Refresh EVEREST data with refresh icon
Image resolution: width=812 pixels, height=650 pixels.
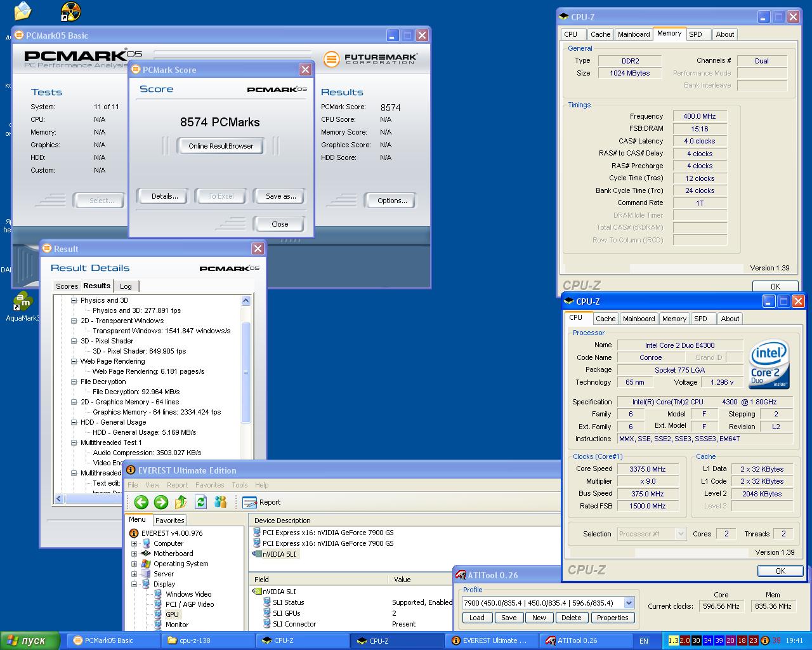coord(200,502)
